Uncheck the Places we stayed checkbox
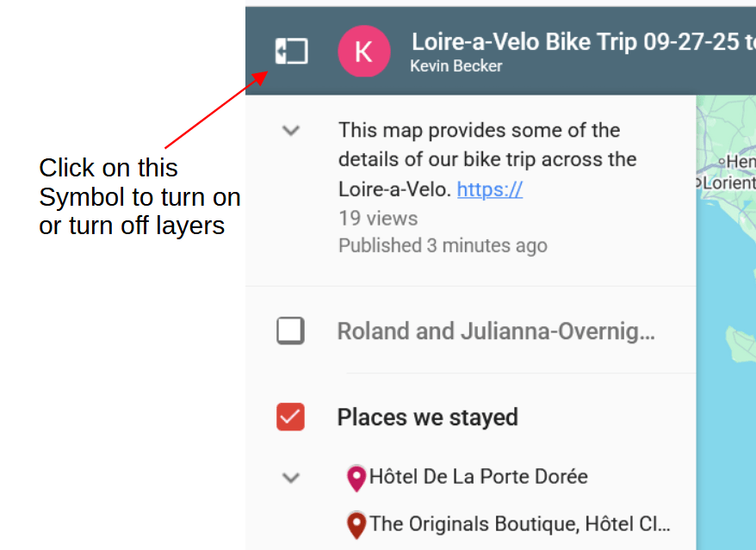 [x=291, y=417]
